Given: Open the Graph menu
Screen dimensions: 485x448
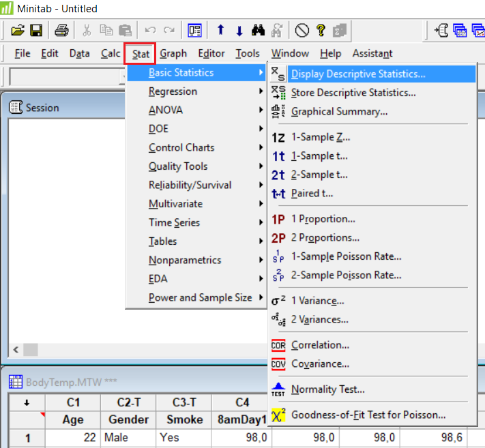Looking at the screenshot, I should [173, 53].
